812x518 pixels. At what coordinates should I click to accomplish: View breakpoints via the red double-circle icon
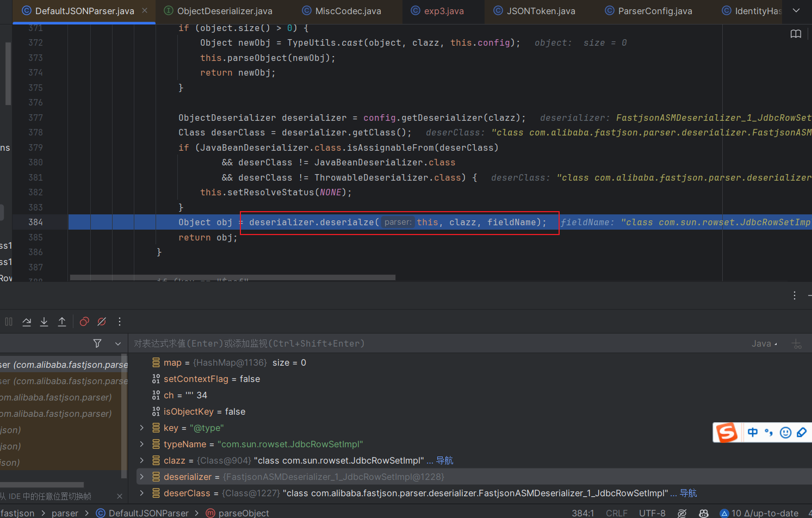(x=84, y=322)
